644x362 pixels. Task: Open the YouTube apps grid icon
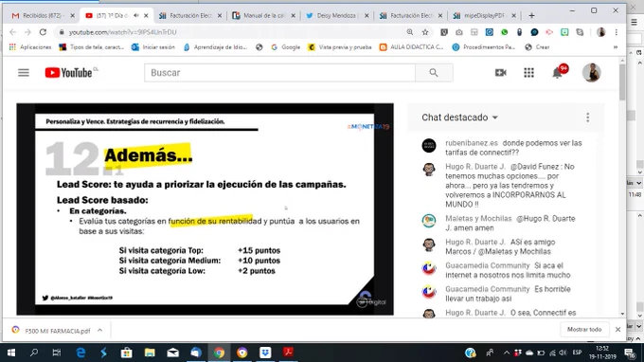528,73
